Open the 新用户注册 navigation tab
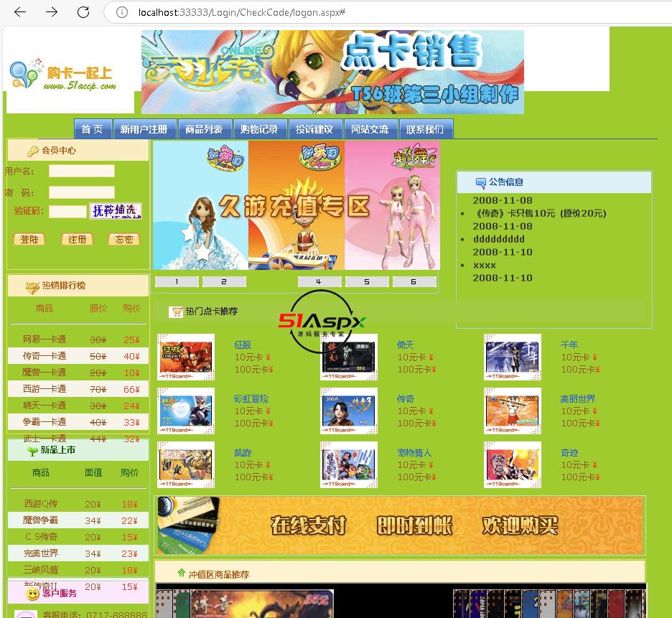Screen dimensions: 672x618 click(144, 129)
